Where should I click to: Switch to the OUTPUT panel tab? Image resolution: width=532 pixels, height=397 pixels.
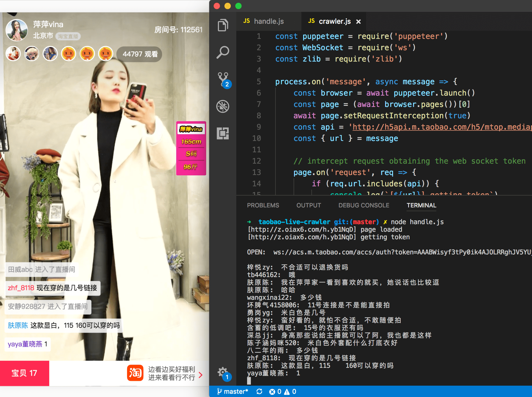[x=308, y=205]
